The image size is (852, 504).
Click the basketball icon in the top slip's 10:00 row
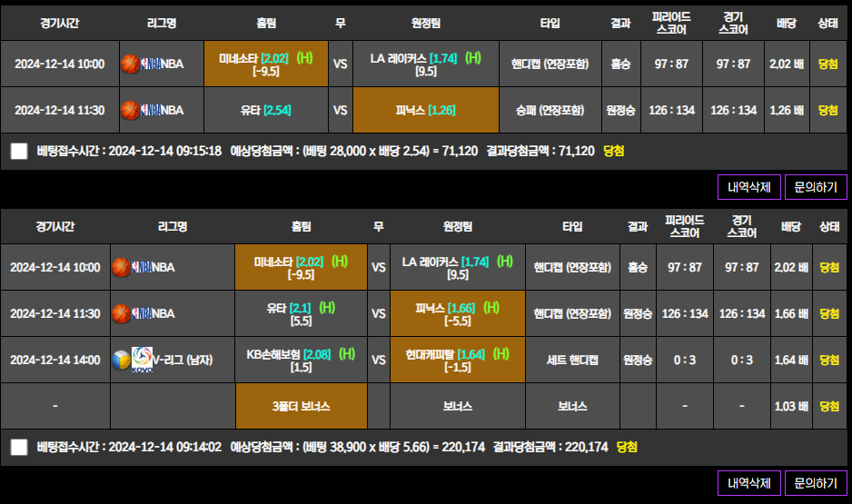[130, 64]
